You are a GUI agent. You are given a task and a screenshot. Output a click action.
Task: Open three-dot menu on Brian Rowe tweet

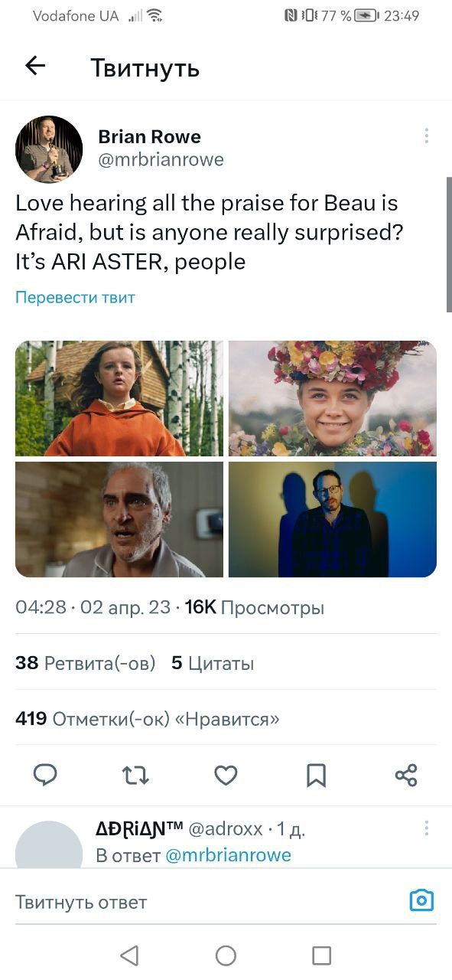426,136
